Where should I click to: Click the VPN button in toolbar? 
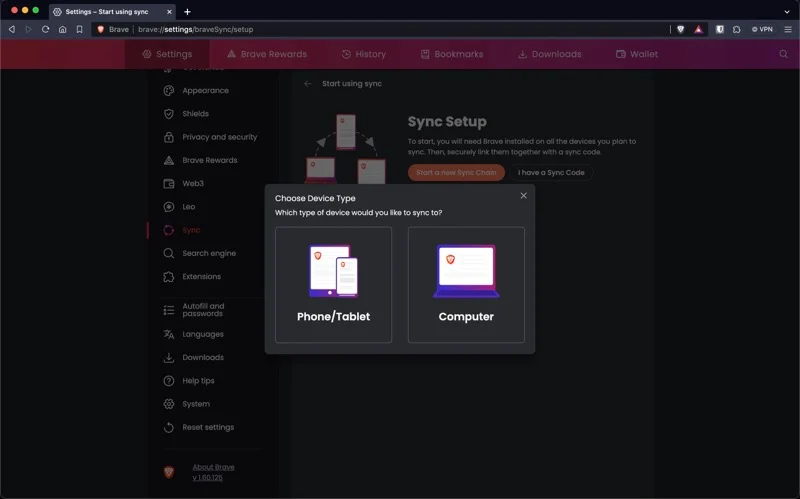[x=762, y=29]
